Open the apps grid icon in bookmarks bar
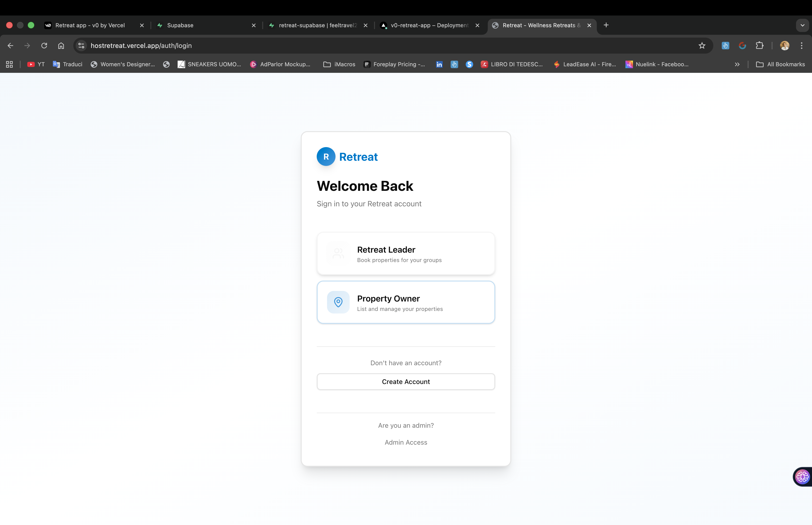 pos(10,64)
